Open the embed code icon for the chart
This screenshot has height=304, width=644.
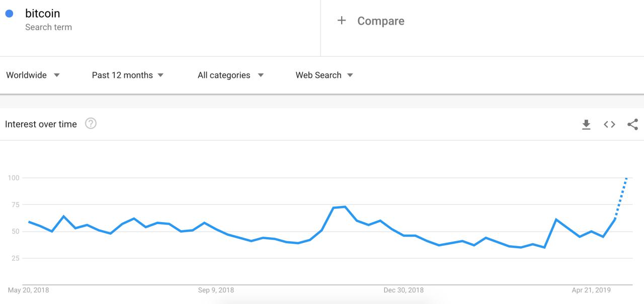tap(609, 124)
